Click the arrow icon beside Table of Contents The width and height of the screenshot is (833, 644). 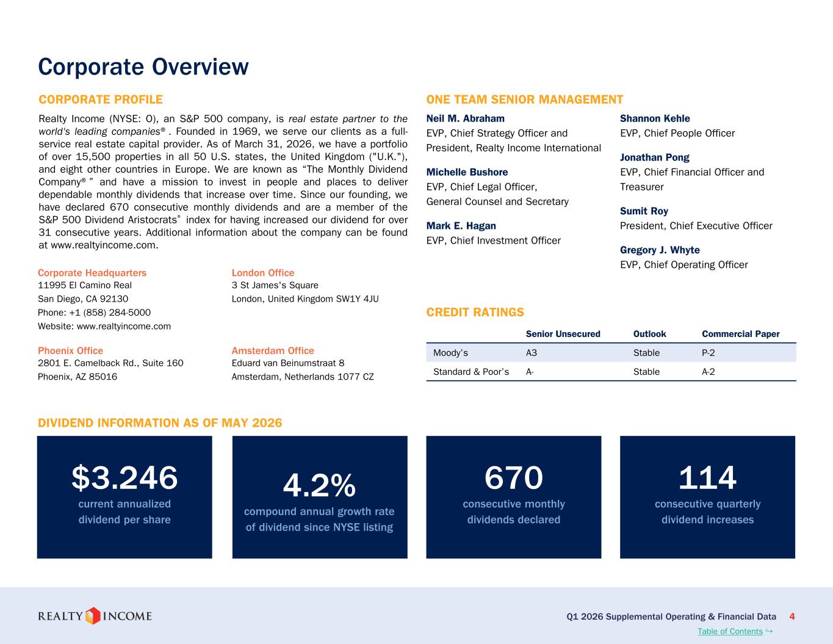(x=769, y=631)
